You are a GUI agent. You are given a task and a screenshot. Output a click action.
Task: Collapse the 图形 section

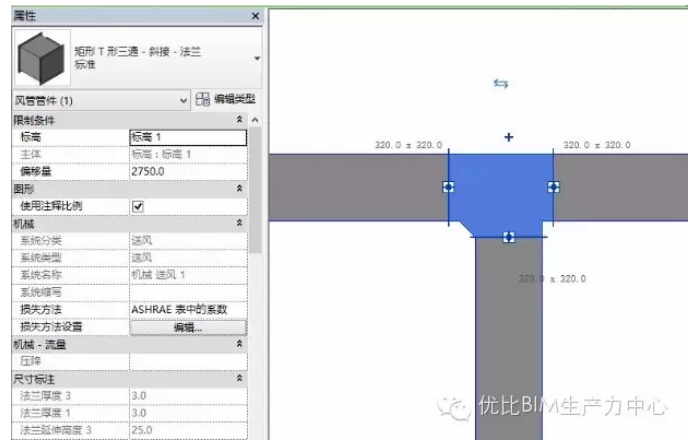(239, 188)
